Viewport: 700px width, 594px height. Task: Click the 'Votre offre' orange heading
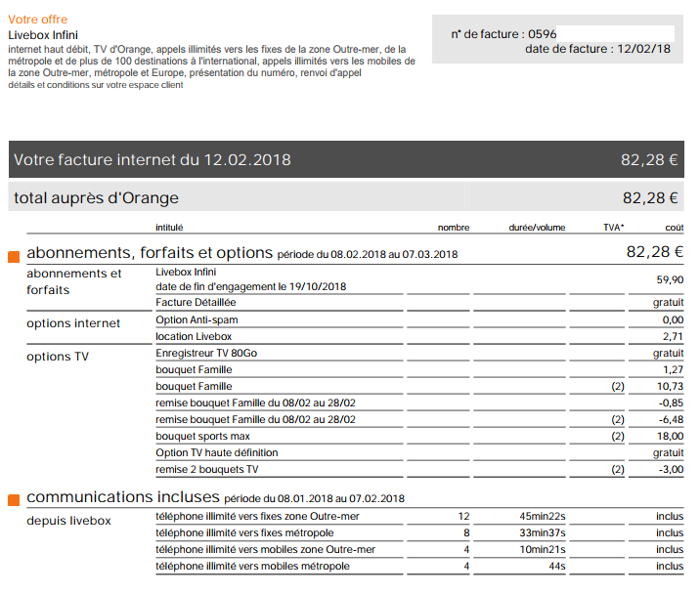37,20
